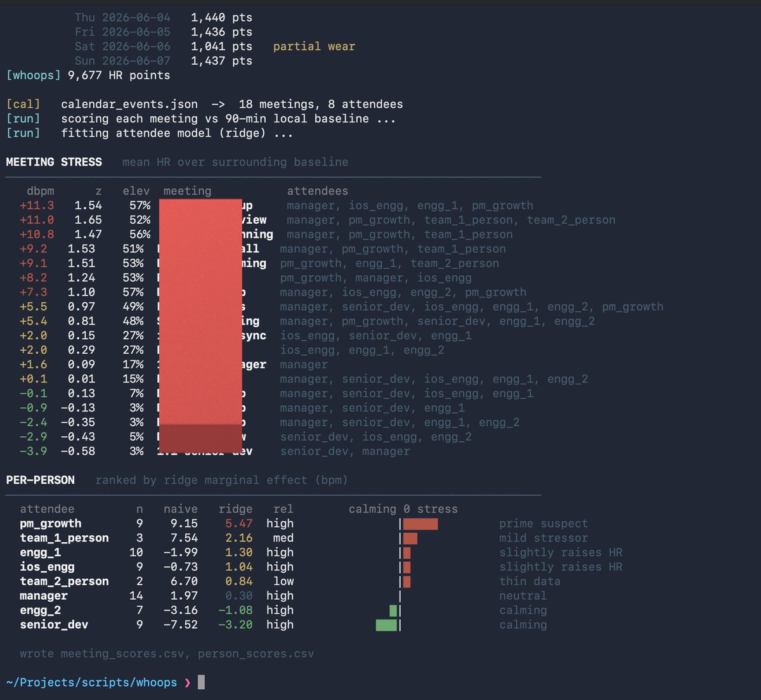Select the ridge value '2.16'
The height and width of the screenshot is (700, 761).
238,538
